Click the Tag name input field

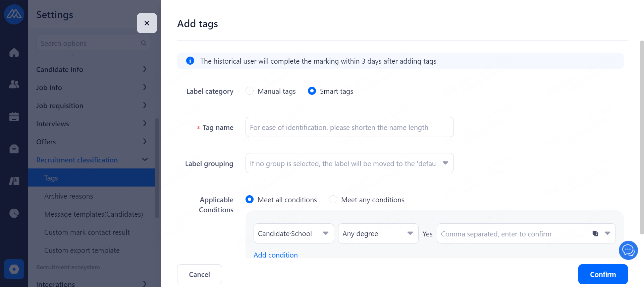coord(349,127)
